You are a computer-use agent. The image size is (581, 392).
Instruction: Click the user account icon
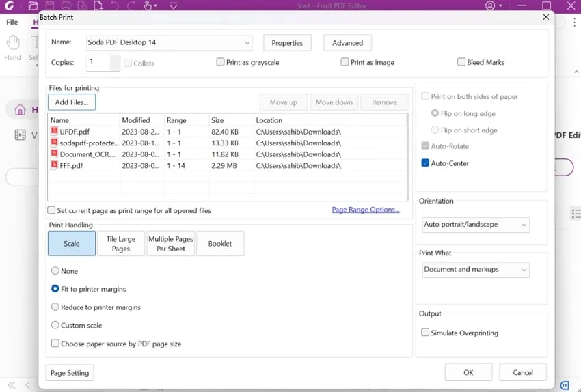point(490,5)
